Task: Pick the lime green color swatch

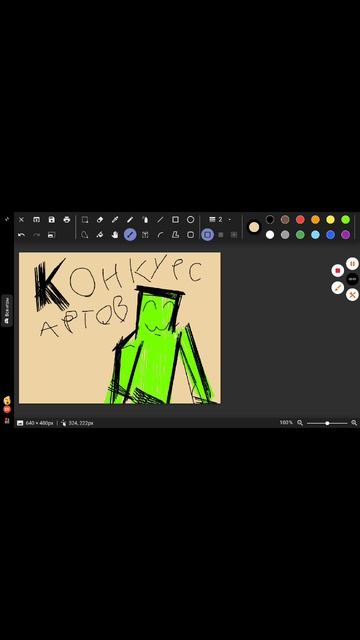Action: click(345, 220)
